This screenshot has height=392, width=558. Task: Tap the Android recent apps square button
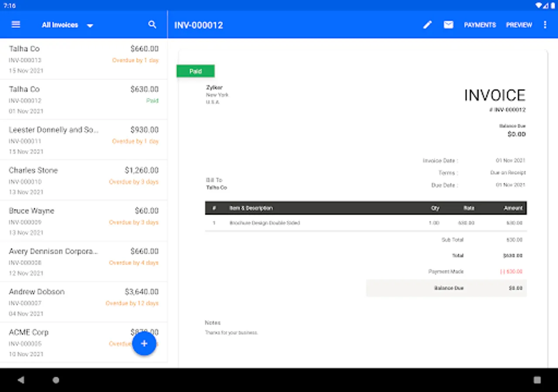(x=537, y=380)
